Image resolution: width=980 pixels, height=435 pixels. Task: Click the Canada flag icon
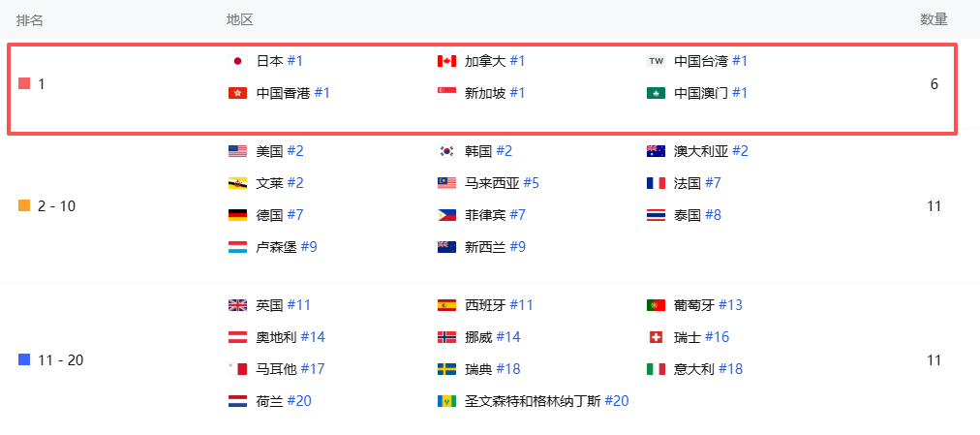446,61
